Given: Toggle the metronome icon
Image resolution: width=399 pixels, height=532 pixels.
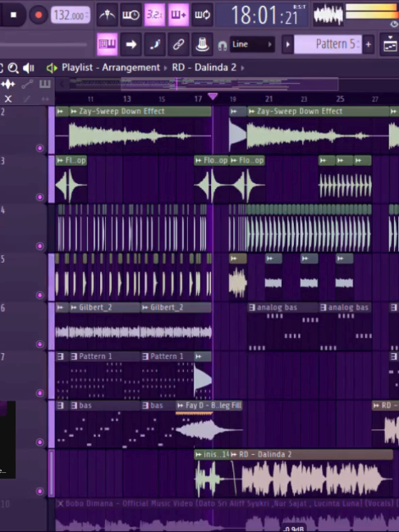Looking at the screenshot, I should pyautogui.click(x=108, y=15).
